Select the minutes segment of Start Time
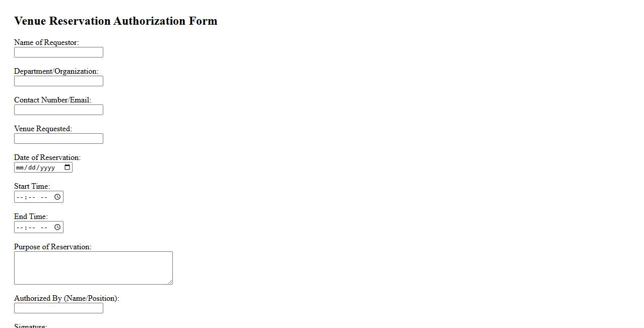This screenshot has width=644, height=328. tap(30, 197)
